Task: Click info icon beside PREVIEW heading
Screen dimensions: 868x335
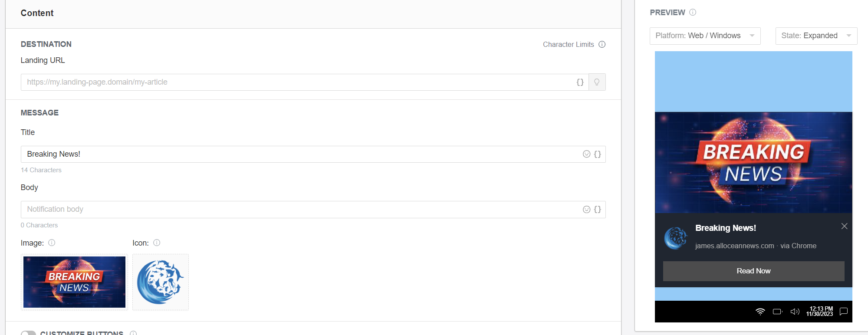Action: click(x=693, y=12)
